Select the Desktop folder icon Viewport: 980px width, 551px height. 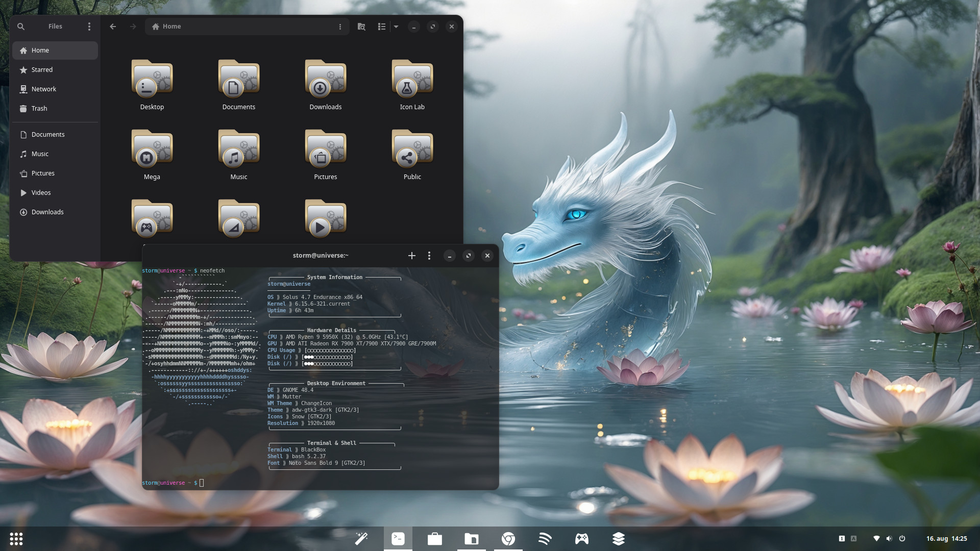click(x=152, y=79)
